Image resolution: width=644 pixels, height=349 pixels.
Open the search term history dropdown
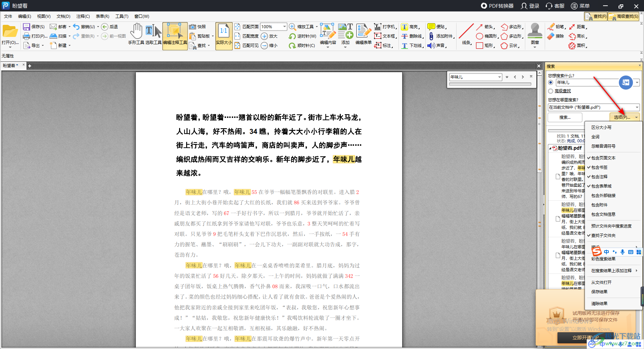click(637, 83)
